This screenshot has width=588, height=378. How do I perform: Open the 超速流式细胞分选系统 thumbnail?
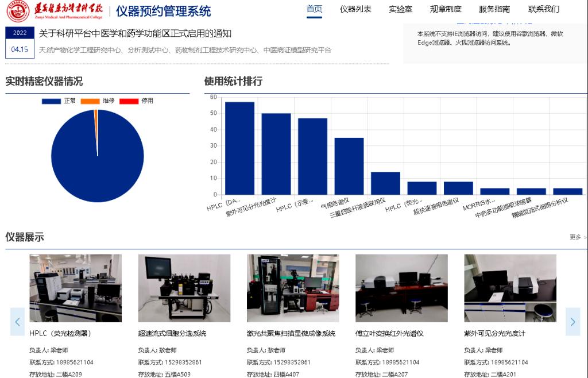pyautogui.click(x=184, y=288)
